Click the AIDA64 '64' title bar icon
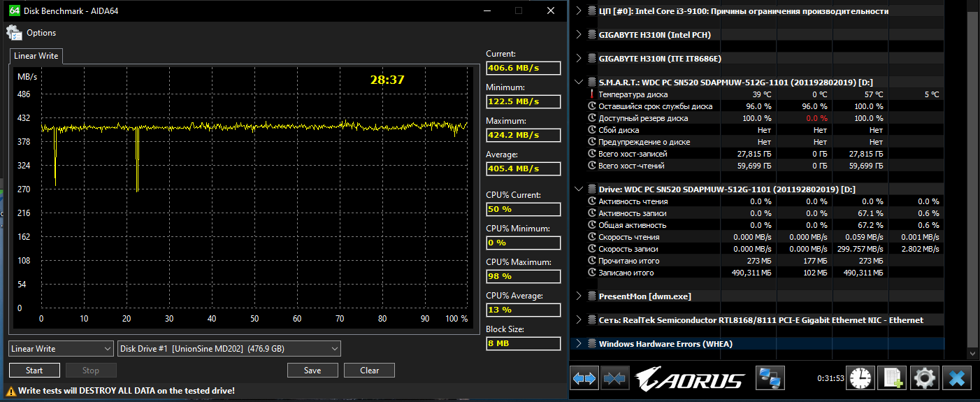 point(14,10)
